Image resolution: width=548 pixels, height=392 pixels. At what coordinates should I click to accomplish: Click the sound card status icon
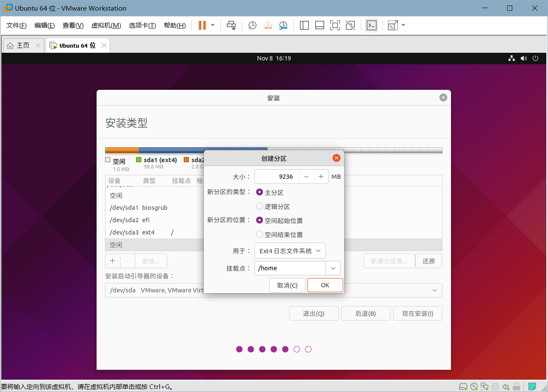click(506, 386)
